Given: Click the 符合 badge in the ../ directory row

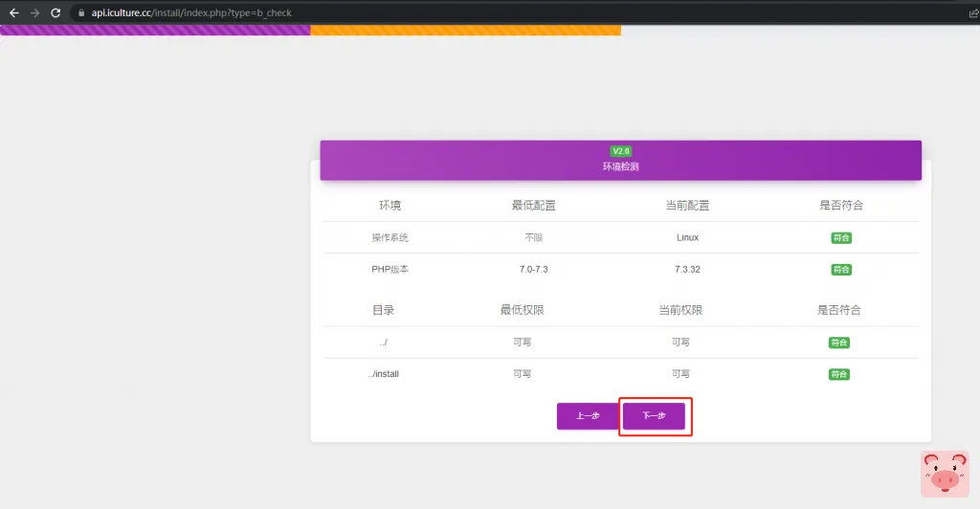Looking at the screenshot, I should (838, 343).
